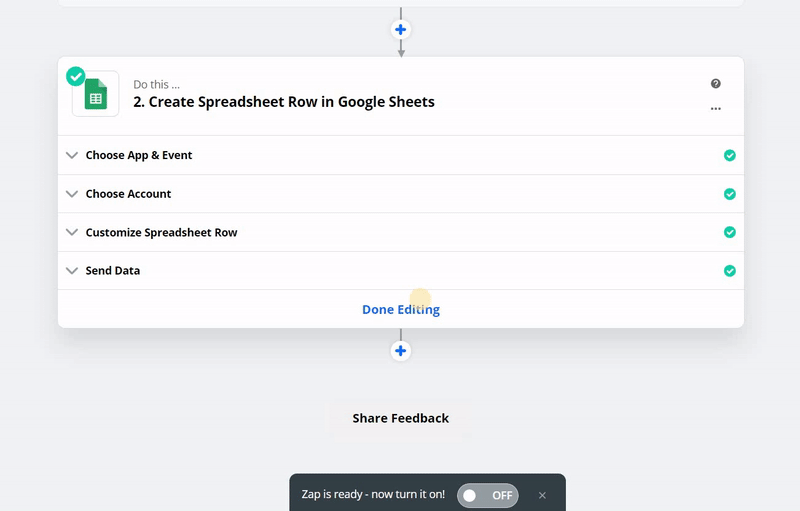Add a step above the Google Sheets action

(x=401, y=30)
